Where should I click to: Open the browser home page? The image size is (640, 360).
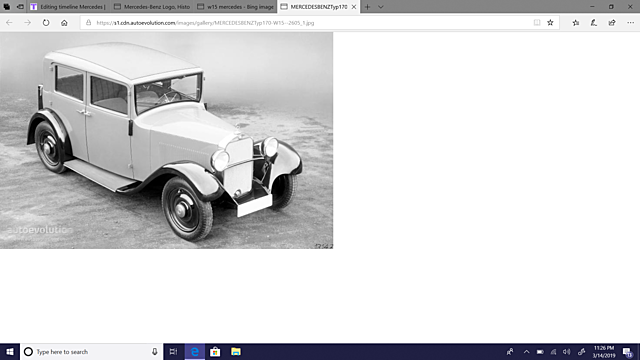[64, 23]
